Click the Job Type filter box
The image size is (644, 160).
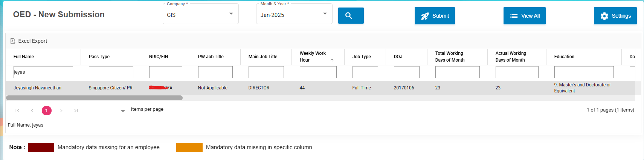(x=365, y=72)
